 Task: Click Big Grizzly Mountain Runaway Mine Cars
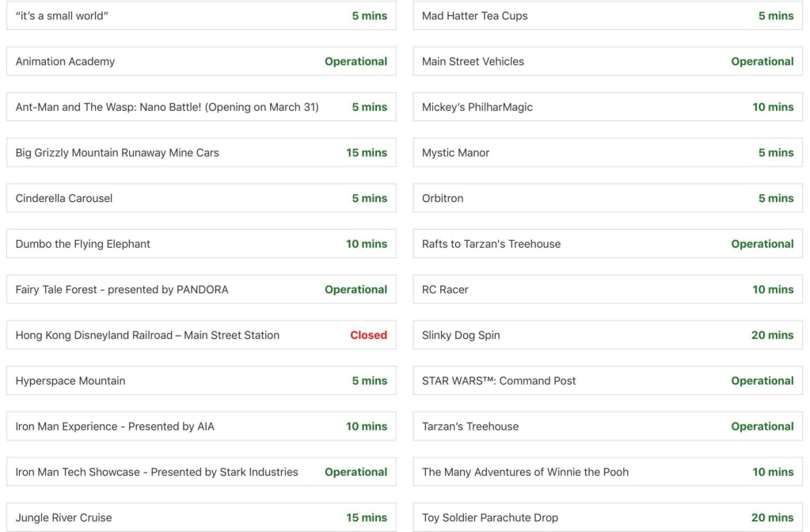pyautogui.click(x=201, y=152)
